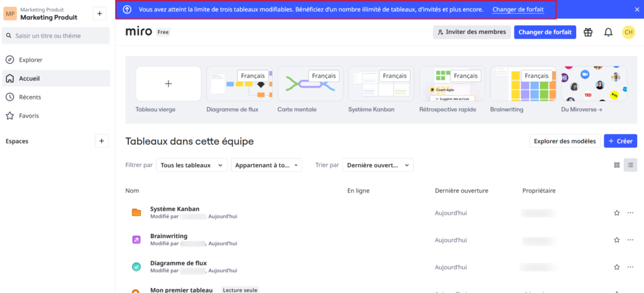Open Récents in the sidebar
The width and height of the screenshot is (644, 293).
(30, 97)
